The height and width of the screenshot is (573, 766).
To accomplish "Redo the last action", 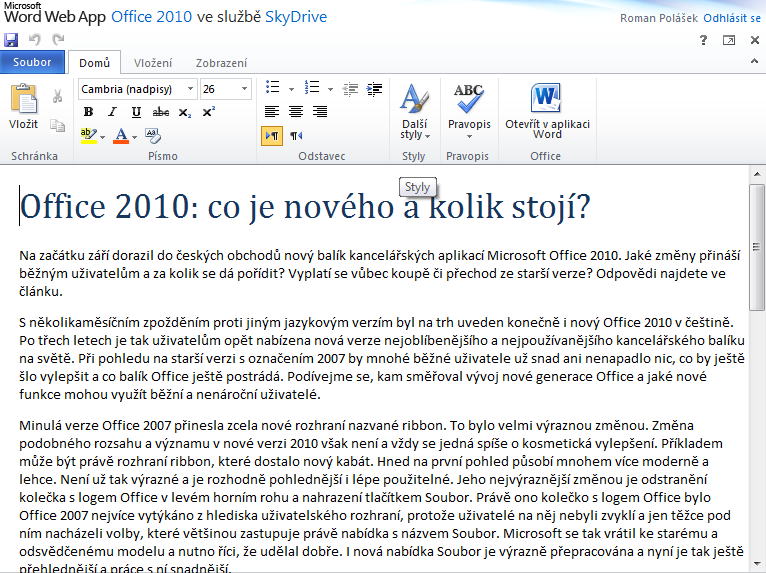I will point(58,40).
